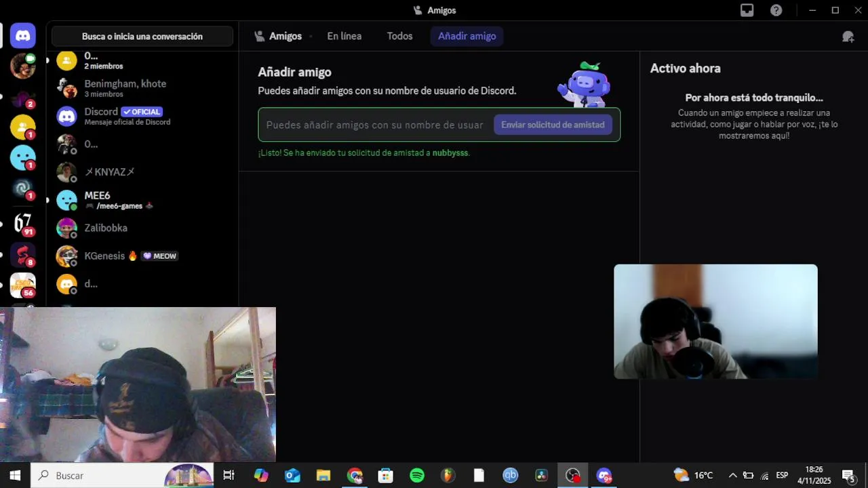
Task: Open the d... direct message
Action: coord(142,284)
